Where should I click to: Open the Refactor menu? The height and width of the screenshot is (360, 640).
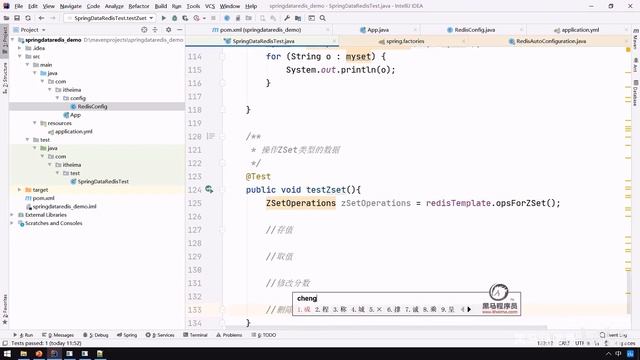click(139, 6)
